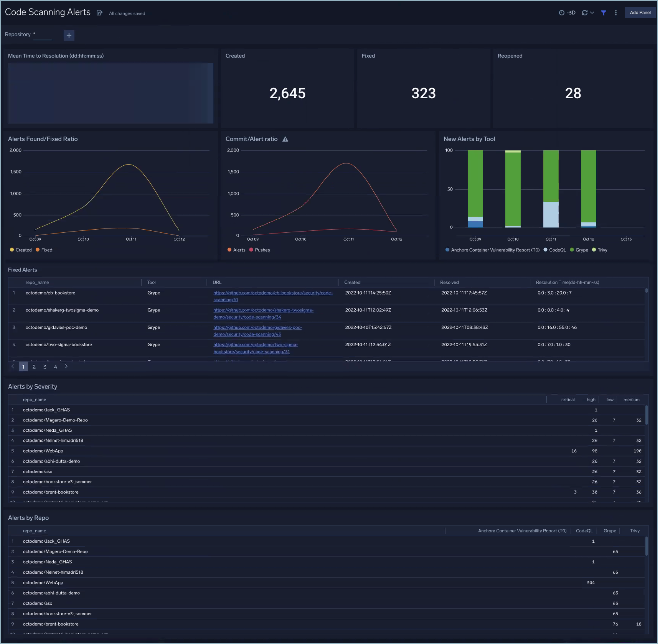Focus the Repository filter input field
Viewport: 658px width, 644px height.
(43, 35)
